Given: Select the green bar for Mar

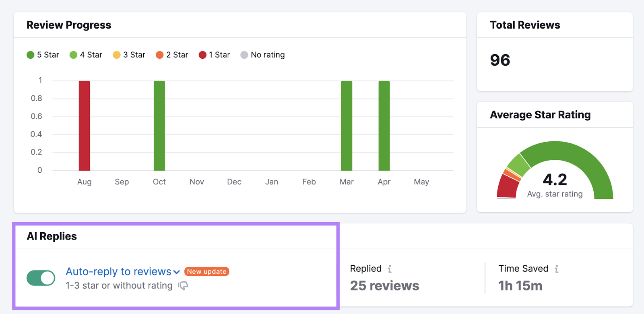Looking at the screenshot, I should (347, 126).
